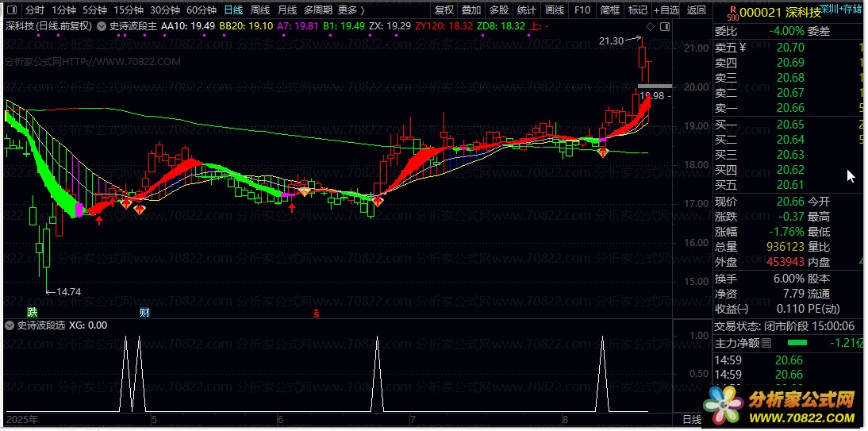Select the 15分钟 period
The image size is (868, 431).
[129, 10]
